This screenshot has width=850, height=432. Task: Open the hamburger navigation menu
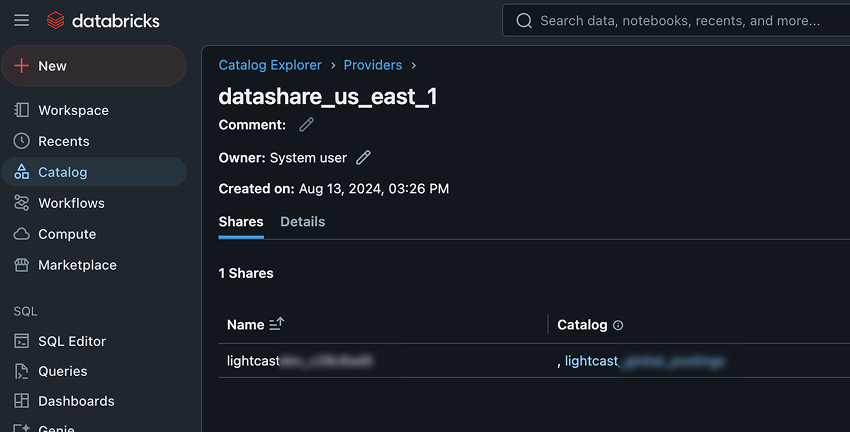point(22,21)
